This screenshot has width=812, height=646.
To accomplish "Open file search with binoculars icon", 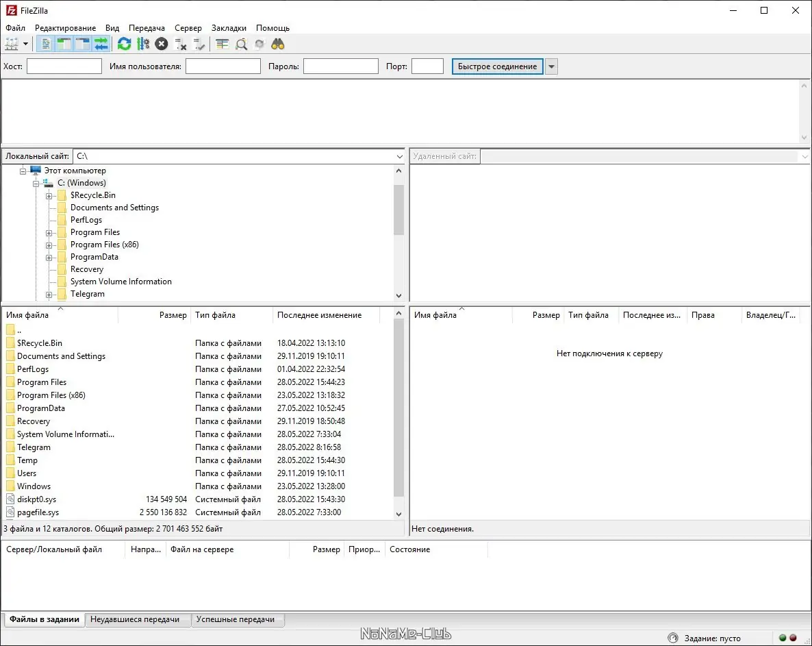I will coord(278,44).
